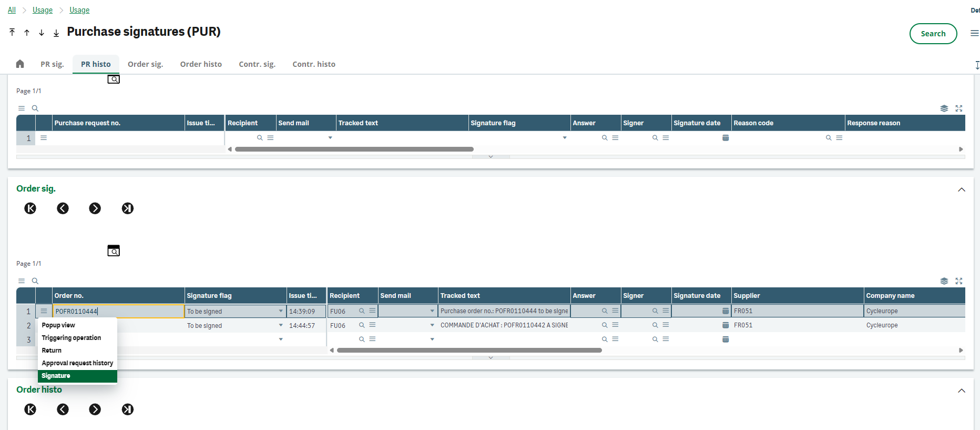Collapse the Order histo section
Screen dimensions: 980x430
[x=962, y=391]
